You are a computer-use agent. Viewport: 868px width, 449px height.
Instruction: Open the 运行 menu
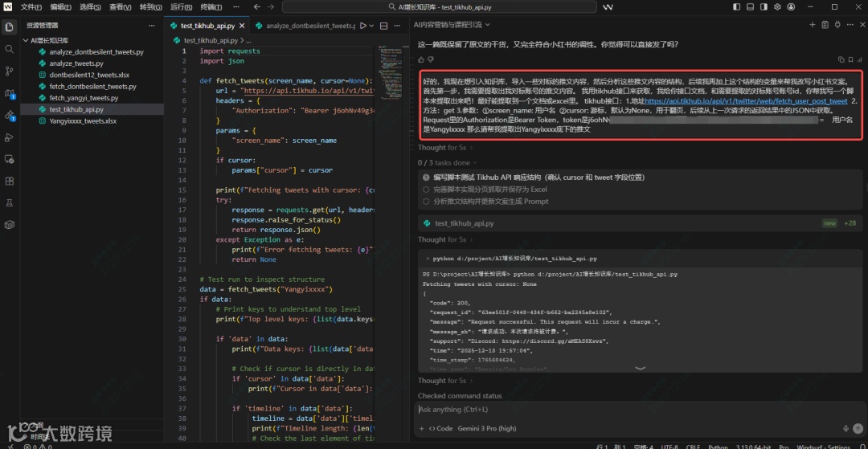[x=181, y=7]
